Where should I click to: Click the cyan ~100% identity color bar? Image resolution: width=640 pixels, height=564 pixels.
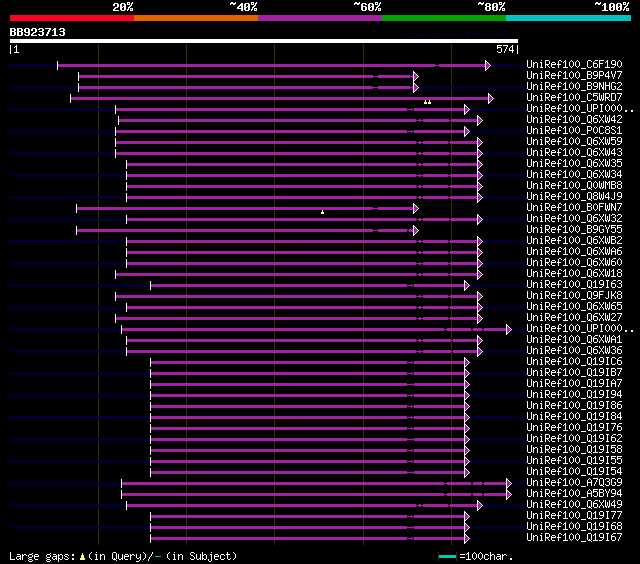(x=568, y=18)
